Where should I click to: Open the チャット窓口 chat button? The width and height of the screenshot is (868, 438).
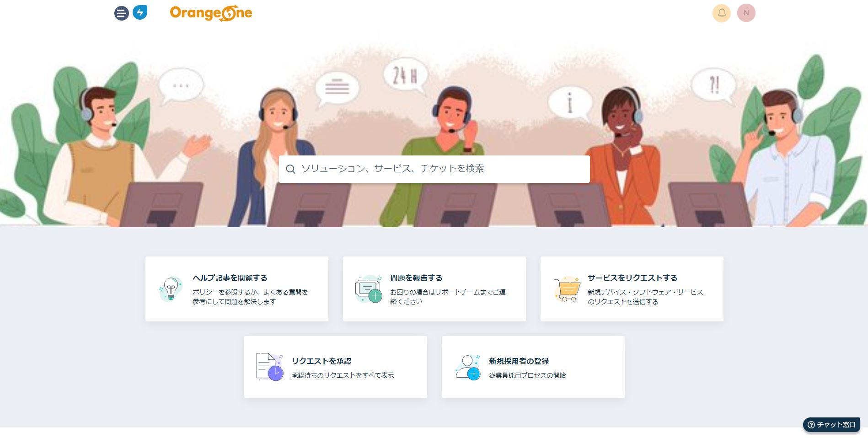831,425
